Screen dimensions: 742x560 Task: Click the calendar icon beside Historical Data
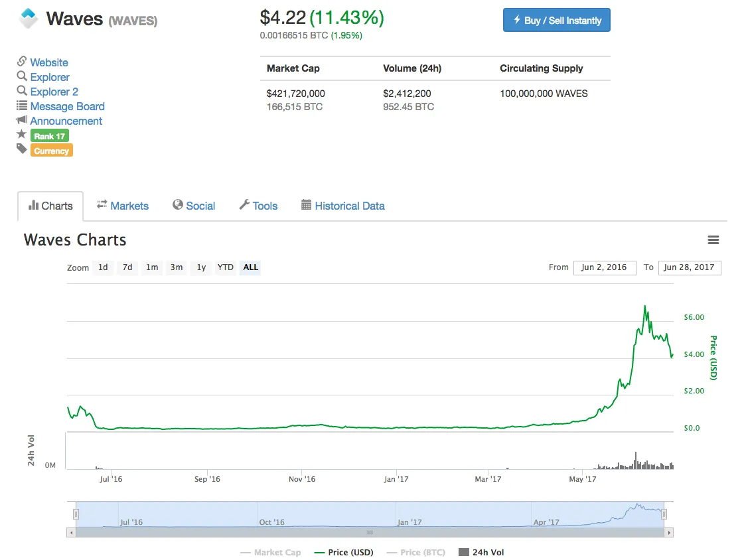click(306, 205)
